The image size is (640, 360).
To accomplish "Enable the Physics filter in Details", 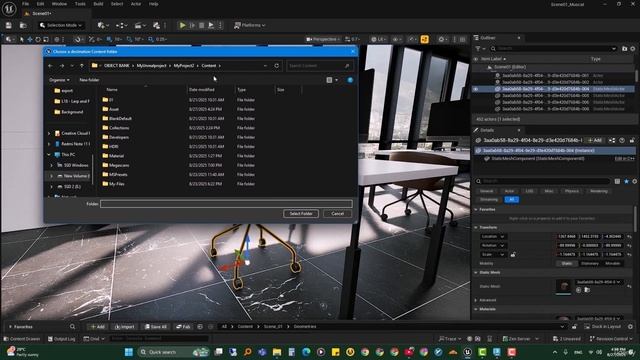I will 571,191.
